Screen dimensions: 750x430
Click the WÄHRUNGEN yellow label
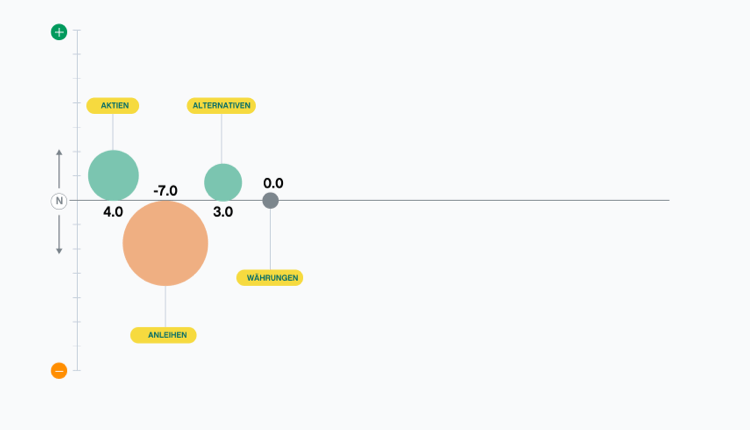270,278
